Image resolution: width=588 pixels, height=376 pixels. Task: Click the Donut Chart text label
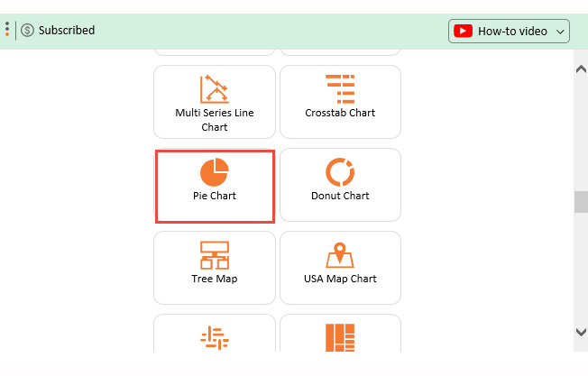pos(340,196)
